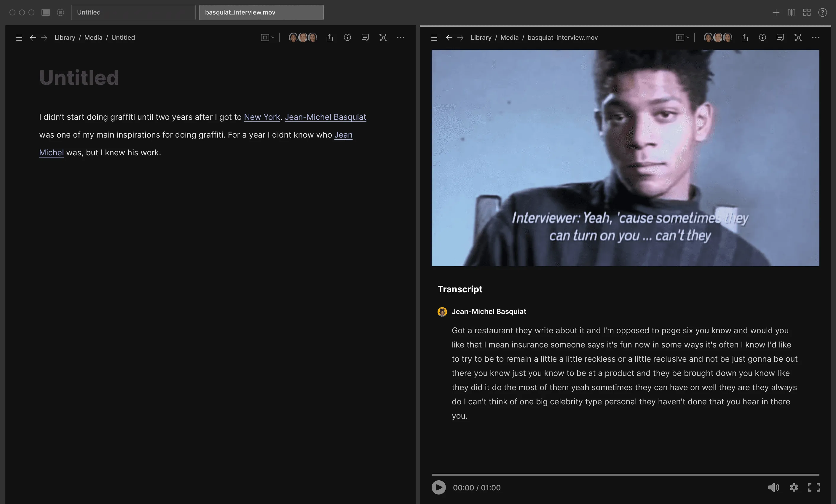The image size is (836, 504).
Task: Click Library breadcrumb in Untitled pane
Action: [65, 38]
